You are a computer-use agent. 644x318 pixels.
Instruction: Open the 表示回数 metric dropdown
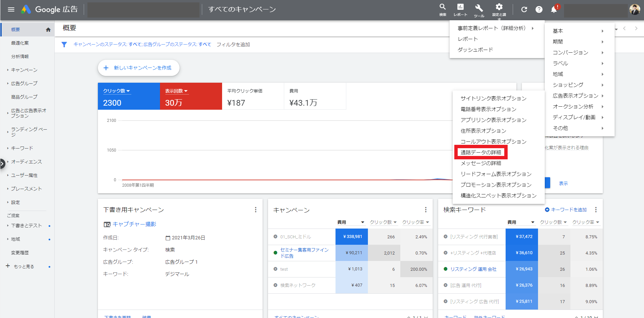coord(176,91)
